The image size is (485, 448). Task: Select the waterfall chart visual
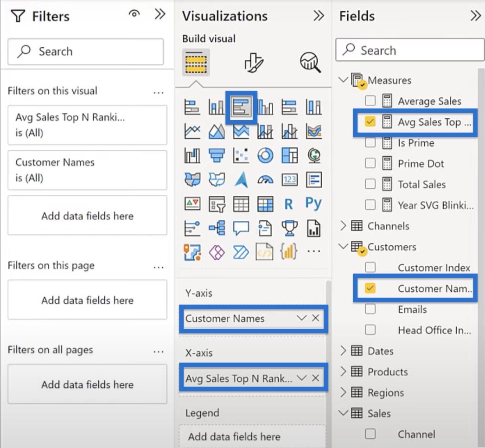click(x=192, y=155)
